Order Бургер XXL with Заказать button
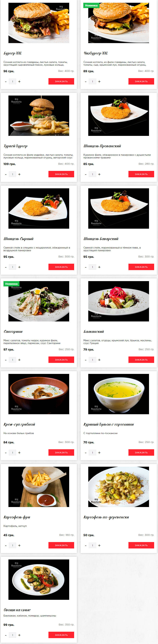This screenshot has height=644, width=158. coord(61,81)
